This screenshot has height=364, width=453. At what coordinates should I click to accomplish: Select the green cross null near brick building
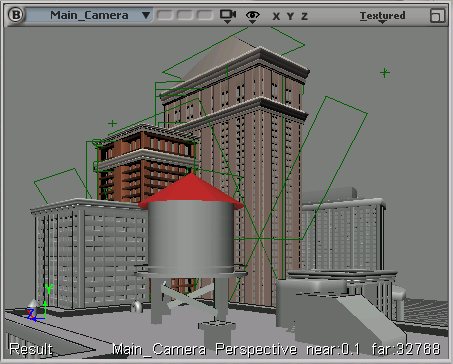pos(112,124)
